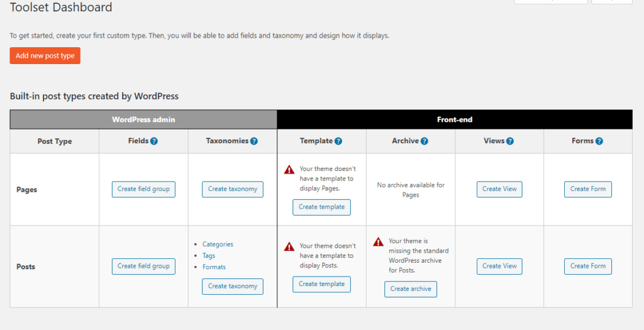Create View for Posts
This screenshot has height=330, width=644.
click(499, 267)
